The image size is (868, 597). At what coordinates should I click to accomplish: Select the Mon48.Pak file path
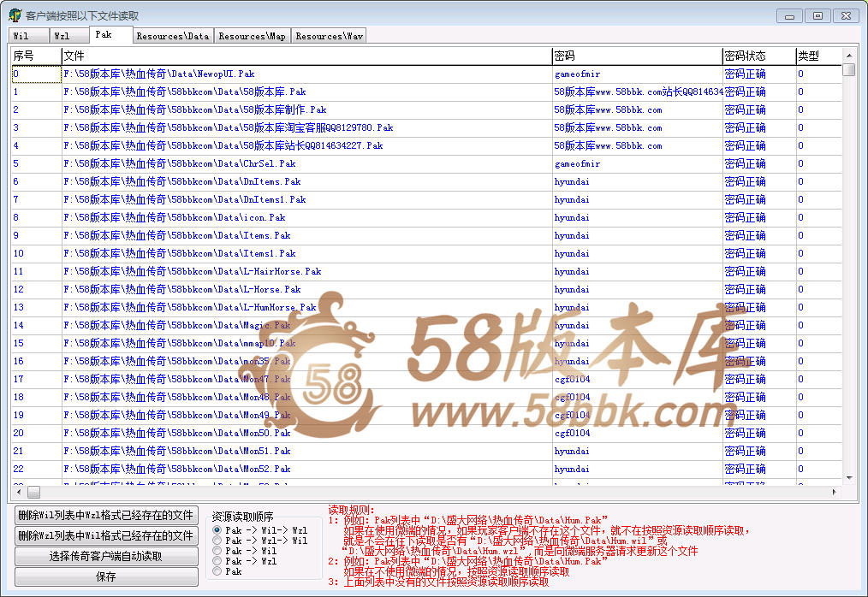coord(177,397)
